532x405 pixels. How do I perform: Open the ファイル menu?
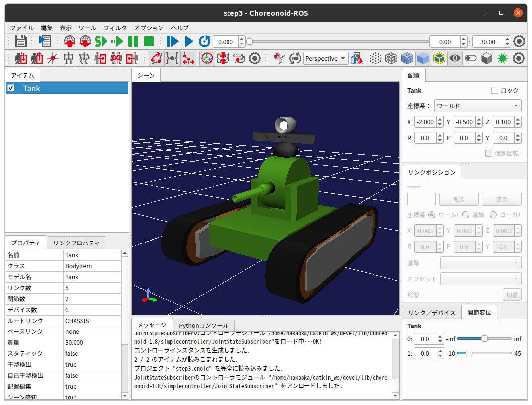tap(22, 28)
